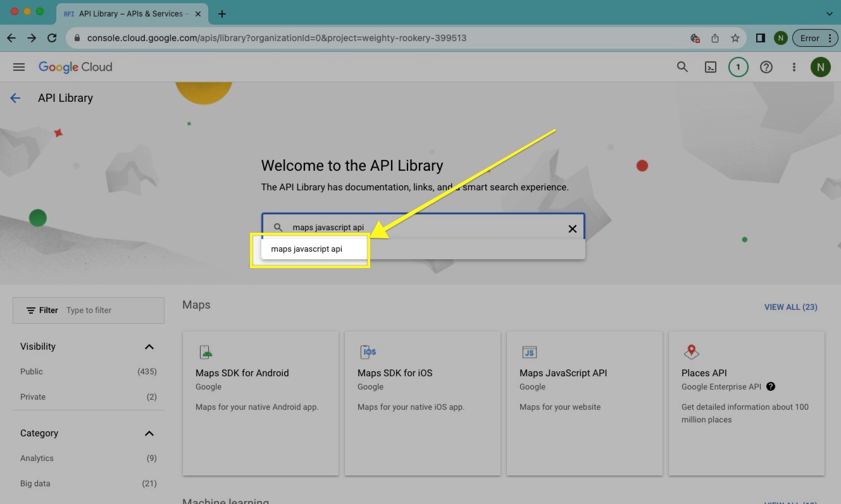Open the Places API card

click(x=746, y=403)
